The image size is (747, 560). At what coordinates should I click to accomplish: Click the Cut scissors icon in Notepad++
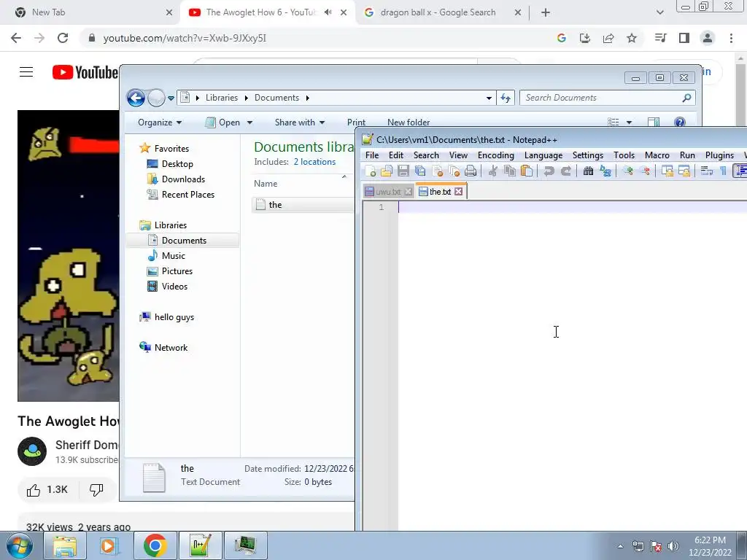[x=493, y=171]
